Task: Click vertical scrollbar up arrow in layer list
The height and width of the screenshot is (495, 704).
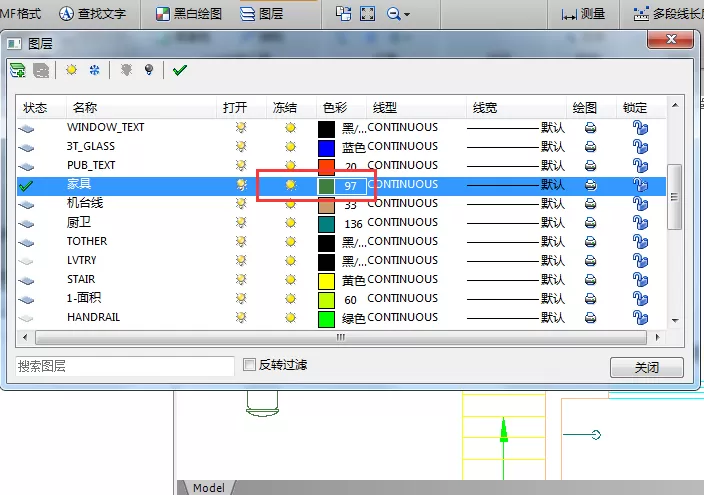Action: [675, 105]
